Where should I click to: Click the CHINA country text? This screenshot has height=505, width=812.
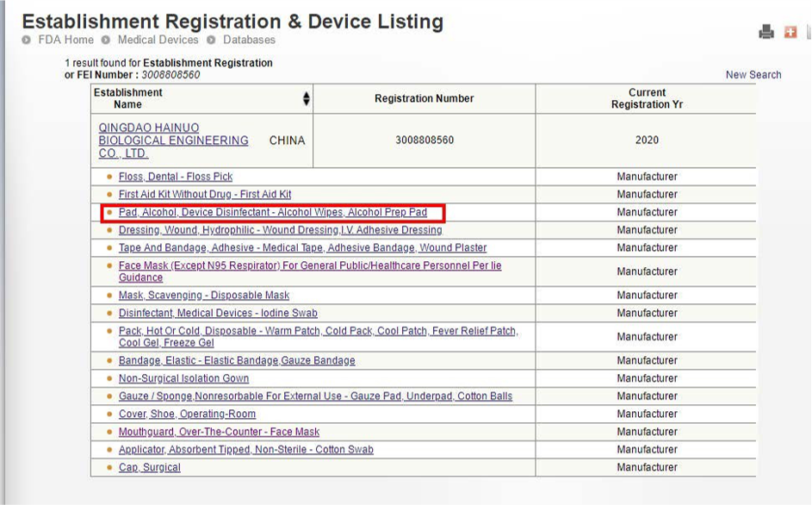tap(287, 140)
